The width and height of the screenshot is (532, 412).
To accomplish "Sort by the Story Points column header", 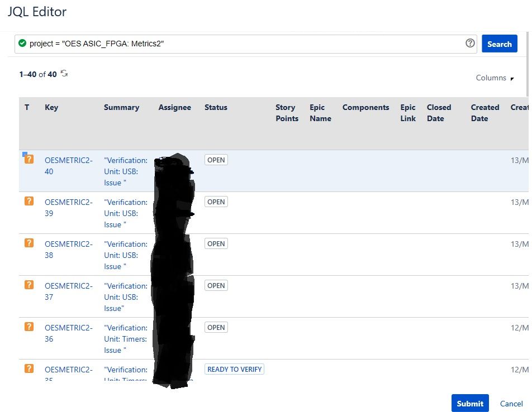I will [287, 113].
